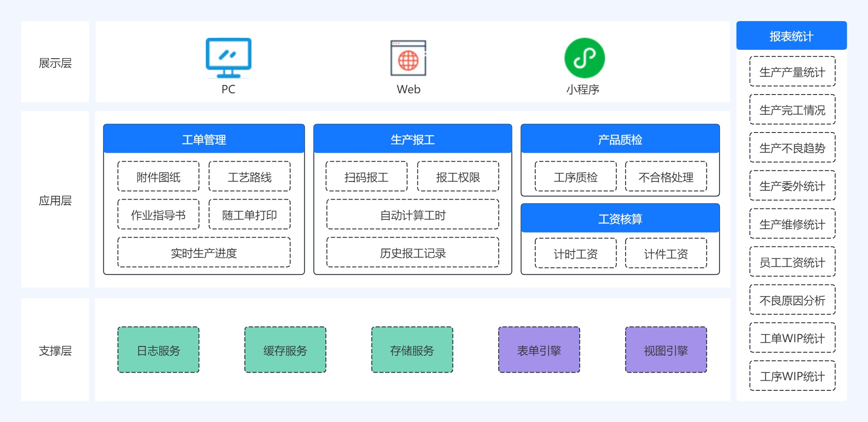
Task: Select the green 缓存服务 block
Action: click(285, 350)
